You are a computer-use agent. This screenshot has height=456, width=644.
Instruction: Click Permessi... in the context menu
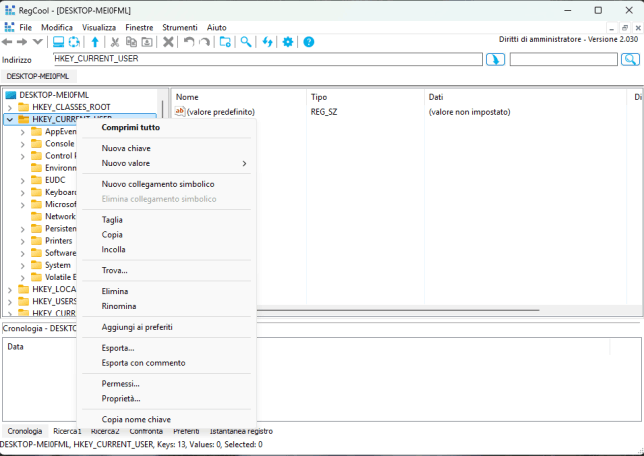[120, 383]
